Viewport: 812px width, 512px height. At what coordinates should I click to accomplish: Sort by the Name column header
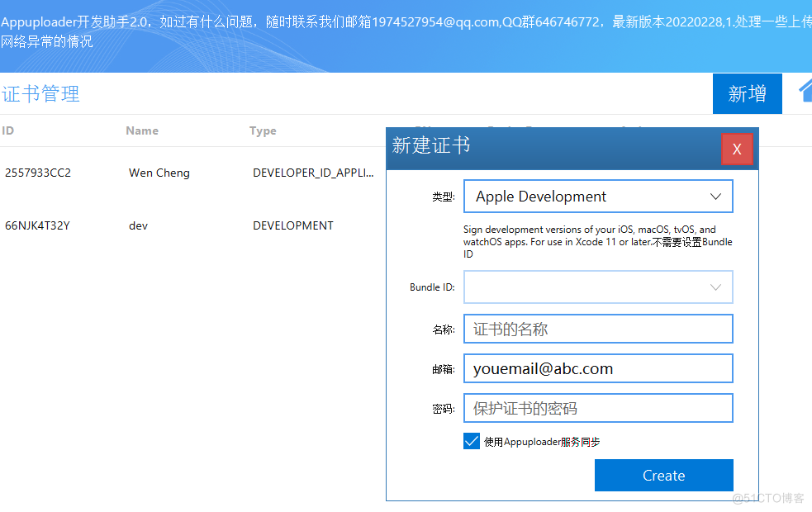click(x=142, y=130)
